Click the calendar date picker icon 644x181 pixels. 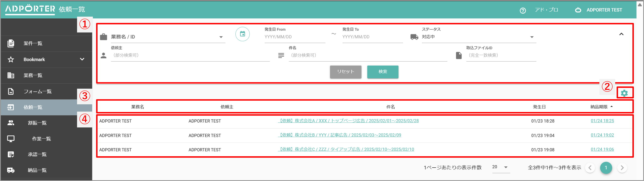242,34
